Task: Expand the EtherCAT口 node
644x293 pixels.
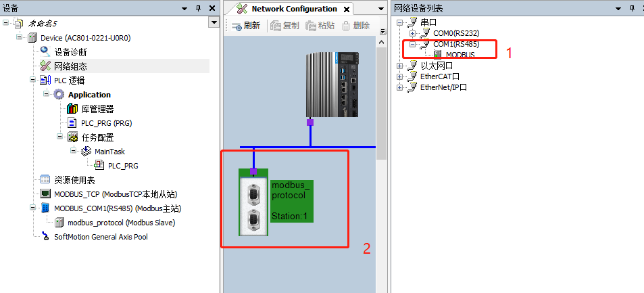Action: tap(399, 76)
